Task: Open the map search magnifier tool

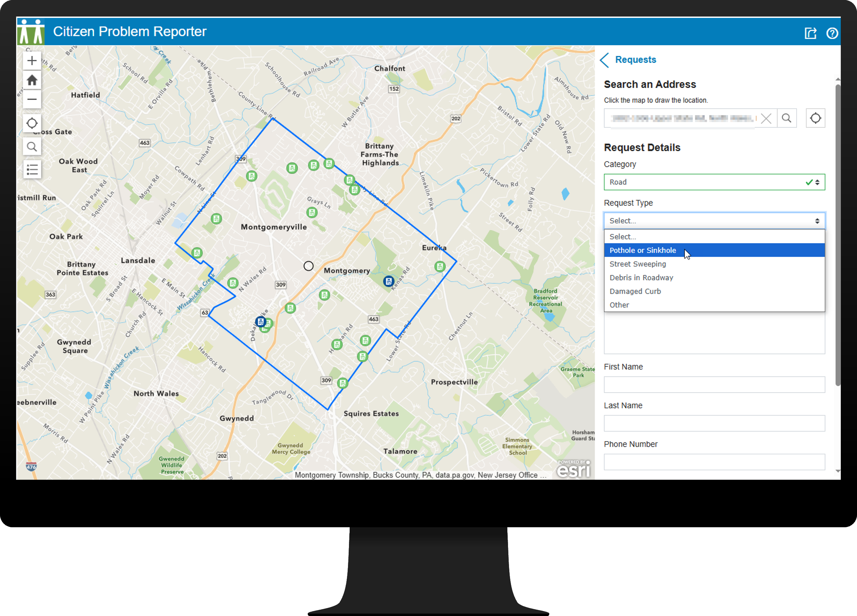Action: pos(32,146)
